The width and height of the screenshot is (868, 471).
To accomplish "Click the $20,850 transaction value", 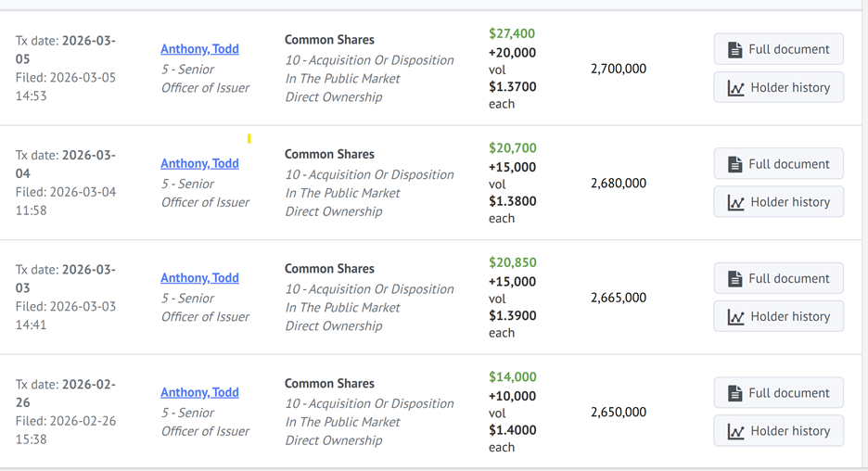I will pyautogui.click(x=512, y=262).
